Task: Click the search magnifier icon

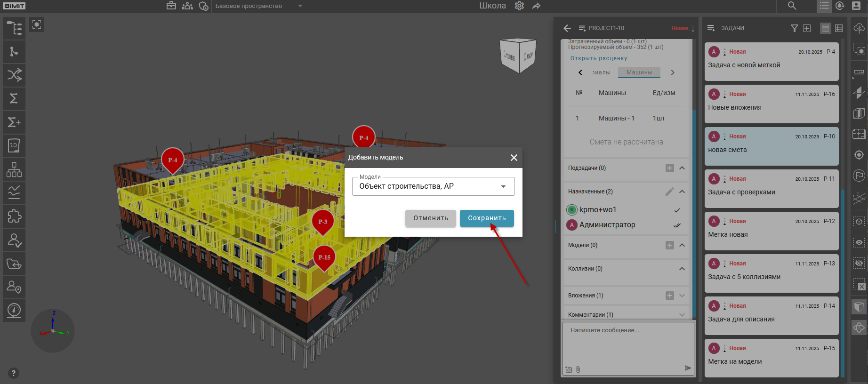Action: click(x=792, y=6)
